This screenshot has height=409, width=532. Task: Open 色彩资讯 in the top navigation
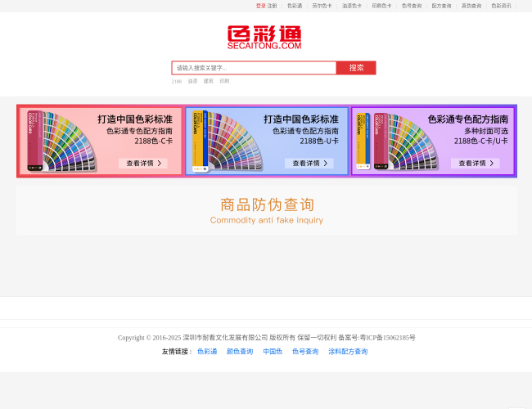click(x=501, y=6)
